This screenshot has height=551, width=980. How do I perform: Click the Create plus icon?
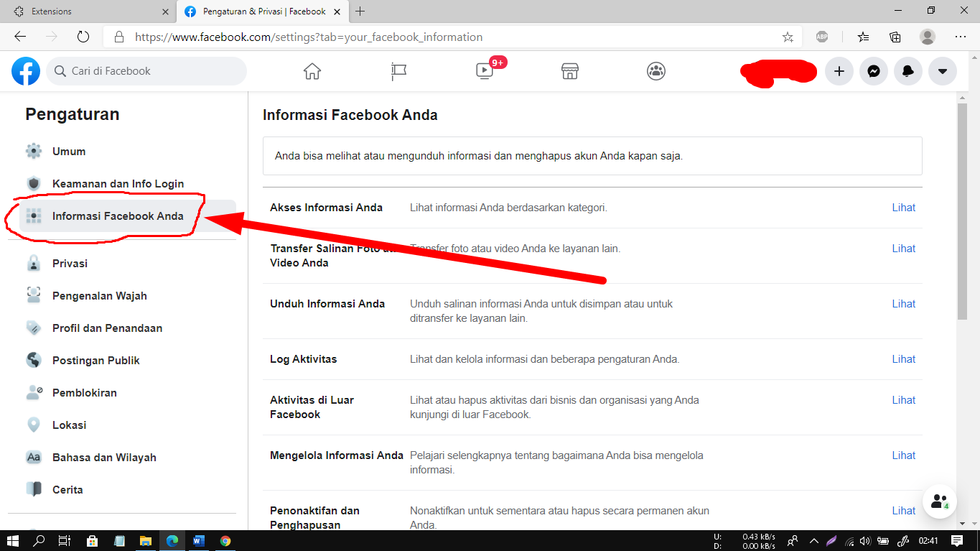(x=839, y=71)
